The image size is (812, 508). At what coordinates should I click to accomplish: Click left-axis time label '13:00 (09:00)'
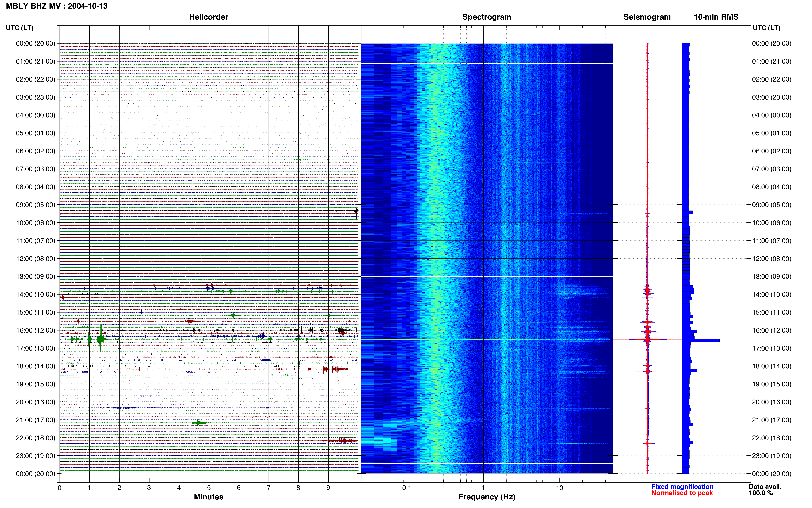[x=36, y=277]
